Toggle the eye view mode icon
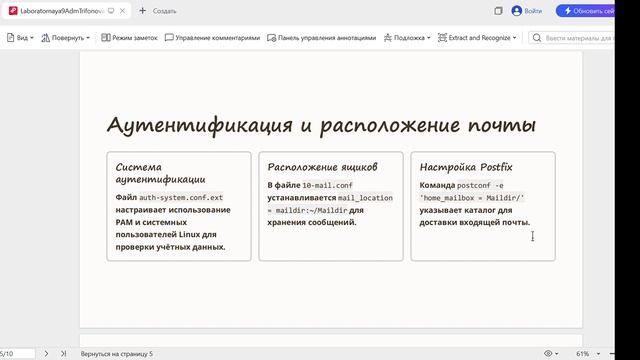 point(548,353)
